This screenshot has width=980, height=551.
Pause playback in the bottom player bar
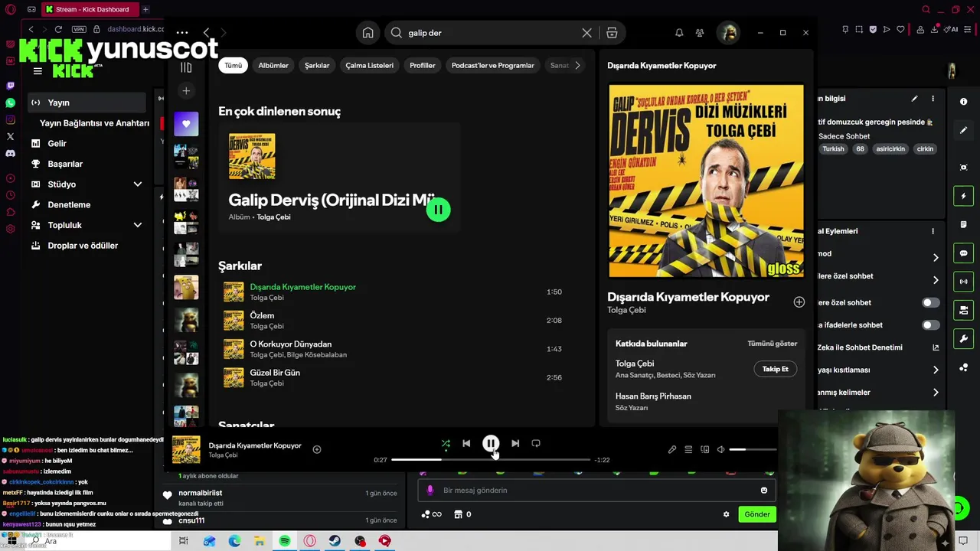click(491, 443)
